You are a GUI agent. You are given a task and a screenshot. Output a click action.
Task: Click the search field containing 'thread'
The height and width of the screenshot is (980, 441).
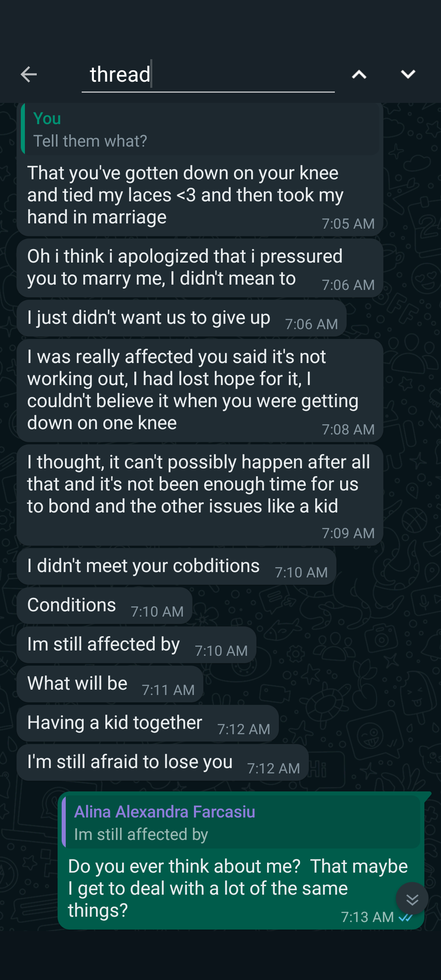(207, 75)
